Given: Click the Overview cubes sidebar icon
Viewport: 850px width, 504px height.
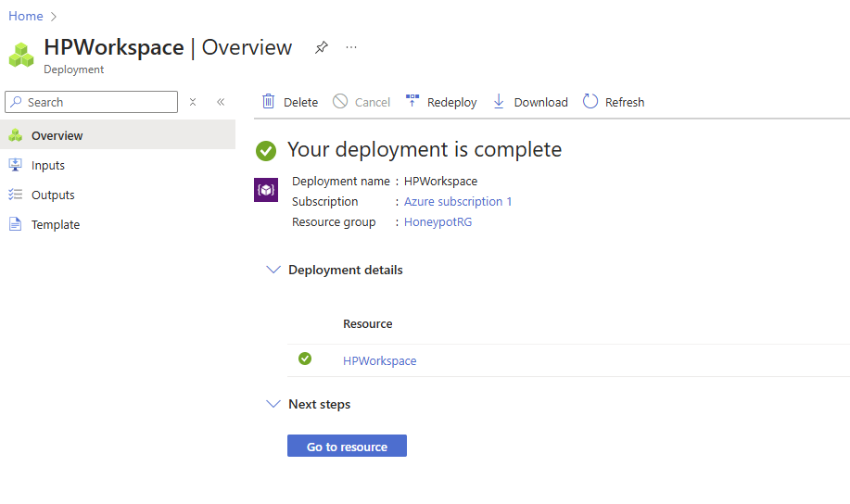Looking at the screenshot, I should pos(15,135).
